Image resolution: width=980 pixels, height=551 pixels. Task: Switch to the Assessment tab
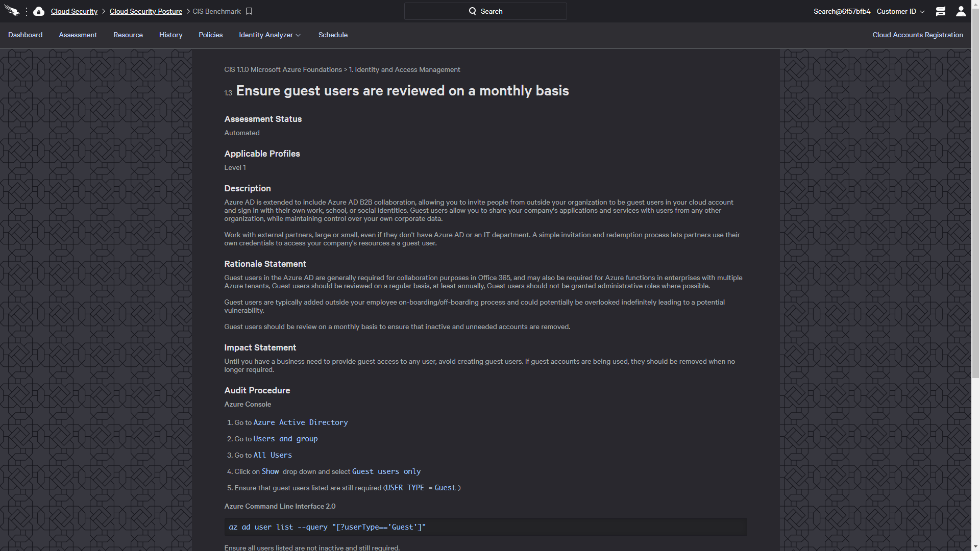click(x=78, y=35)
